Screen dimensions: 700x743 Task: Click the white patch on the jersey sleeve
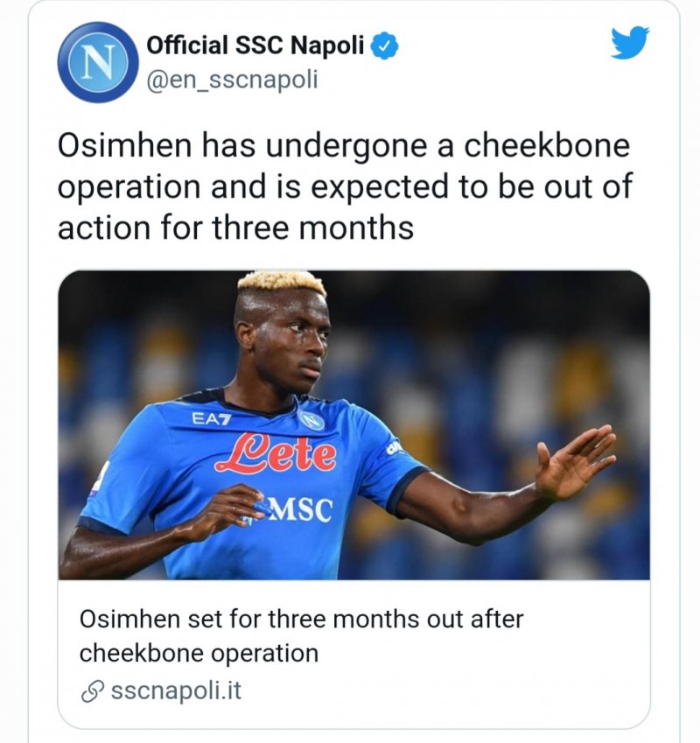pyautogui.click(x=395, y=448)
